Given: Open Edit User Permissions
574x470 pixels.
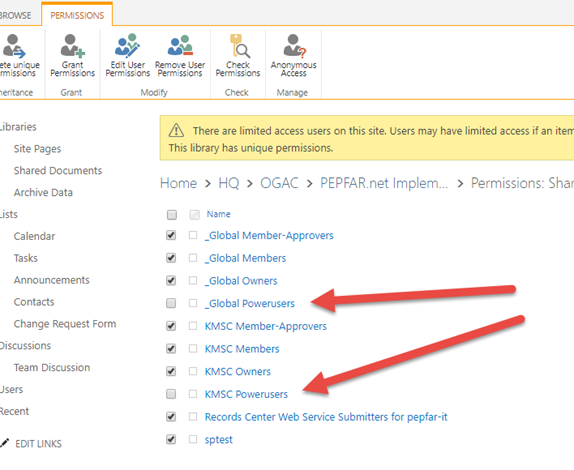Looking at the screenshot, I should pyautogui.click(x=127, y=55).
